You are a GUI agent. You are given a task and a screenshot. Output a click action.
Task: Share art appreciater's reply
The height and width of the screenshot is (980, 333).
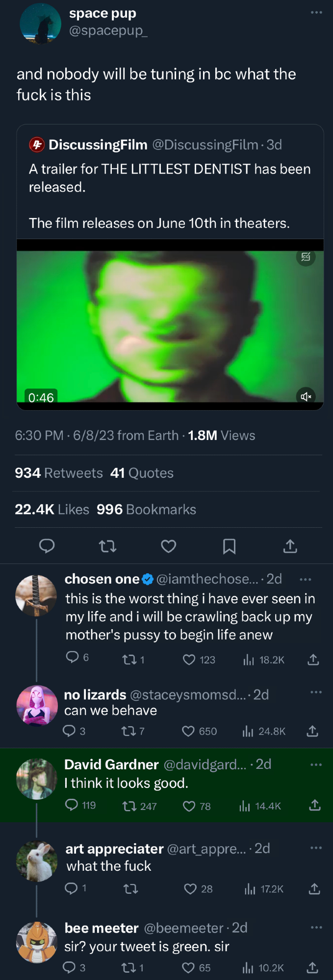(x=314, y=889)
